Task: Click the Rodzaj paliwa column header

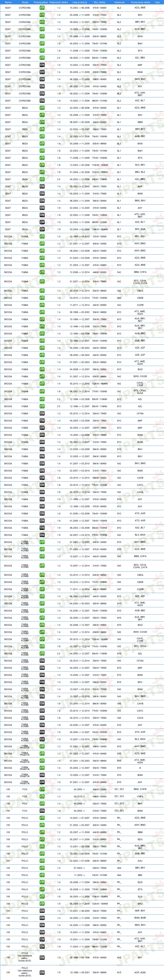Action: point(41,2)
